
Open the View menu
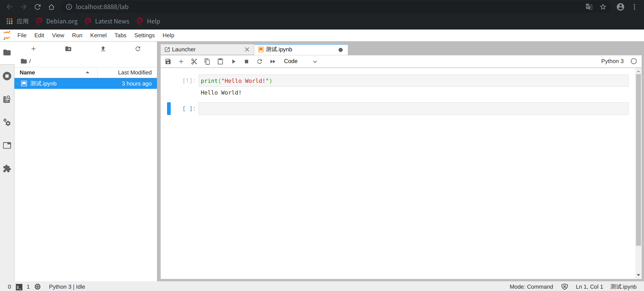point(58,35)
